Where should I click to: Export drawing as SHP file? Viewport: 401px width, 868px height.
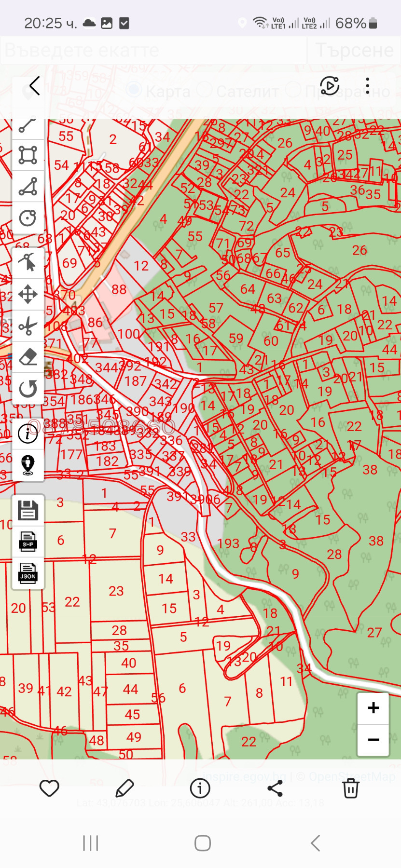click(28, 542)
